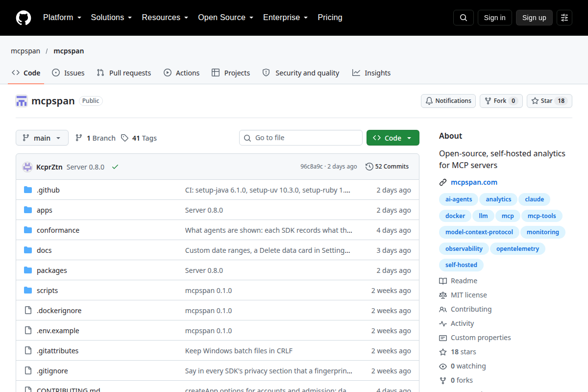Click the Sign in button

(x=495, y=18)
